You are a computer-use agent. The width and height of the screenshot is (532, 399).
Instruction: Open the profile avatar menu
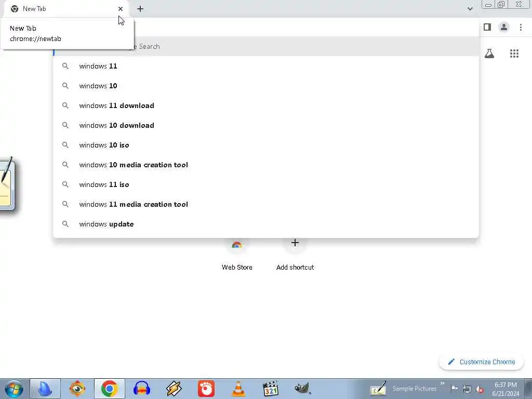(x=504, y=27)
